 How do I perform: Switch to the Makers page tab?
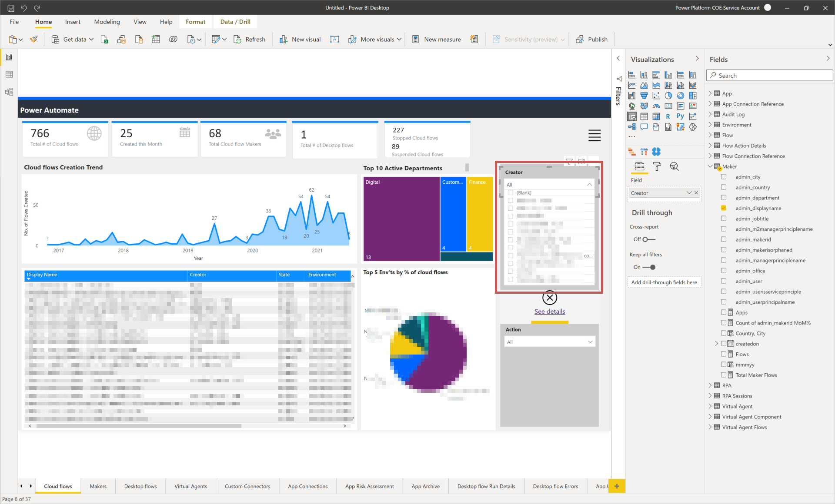[98, 486]
